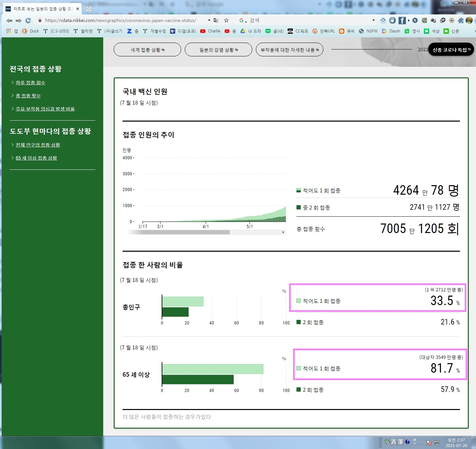Open the Charlie YouTube bookmark

pos(210,31)
